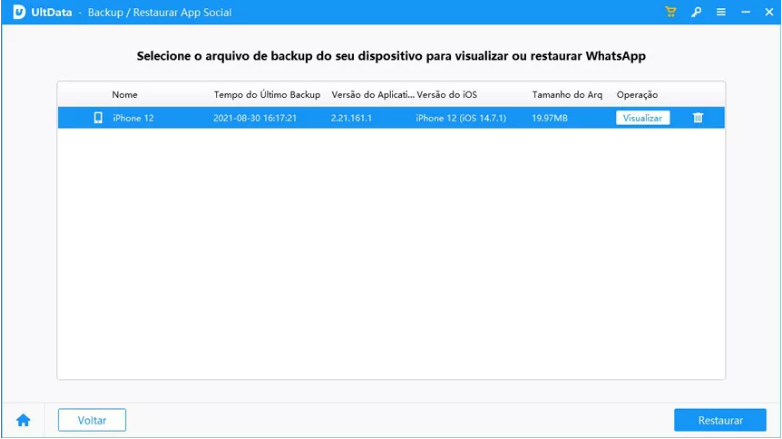Click the Operação column header

pyautogui.click(x=637, y=94)
